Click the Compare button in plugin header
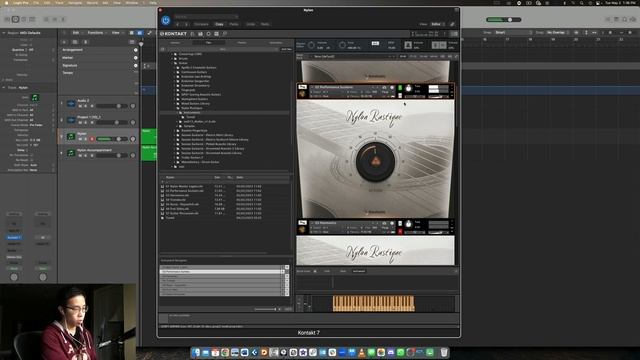The height and width of the screenshot is (360, 640). [x=201, y=24]
